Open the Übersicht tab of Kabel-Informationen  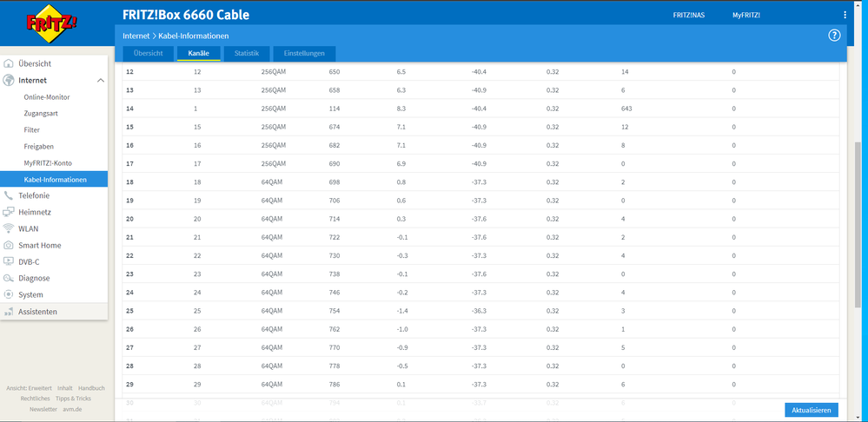(x=148, y=54)
